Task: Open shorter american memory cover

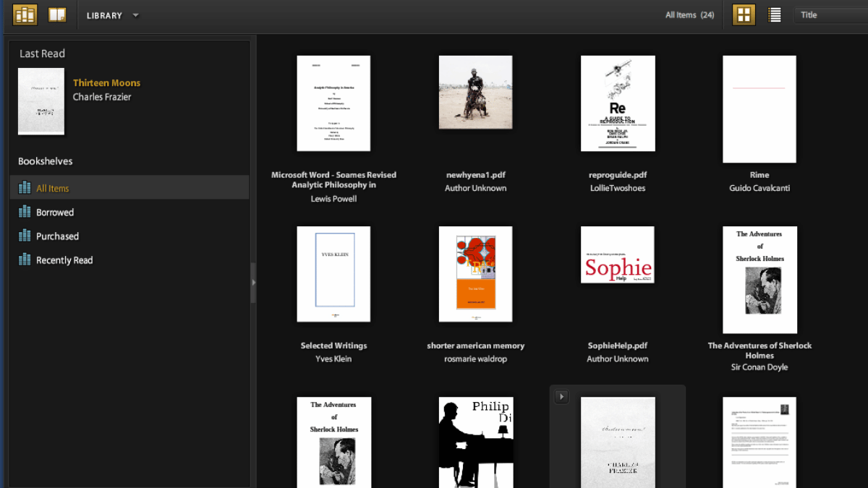Action: 475,274
